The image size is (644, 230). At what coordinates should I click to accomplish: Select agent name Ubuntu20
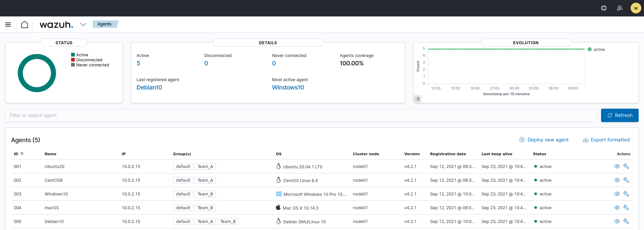pos(54,167)
